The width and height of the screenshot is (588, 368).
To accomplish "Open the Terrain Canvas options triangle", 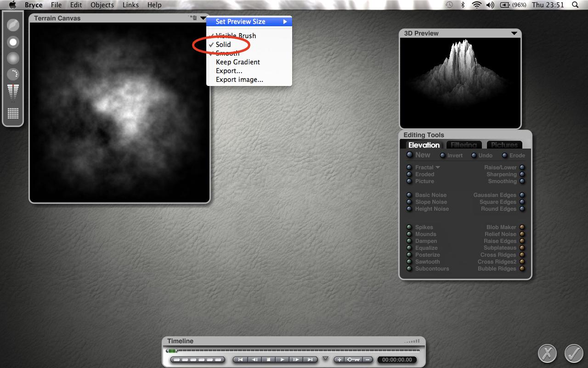I will [x=203, y=18].
